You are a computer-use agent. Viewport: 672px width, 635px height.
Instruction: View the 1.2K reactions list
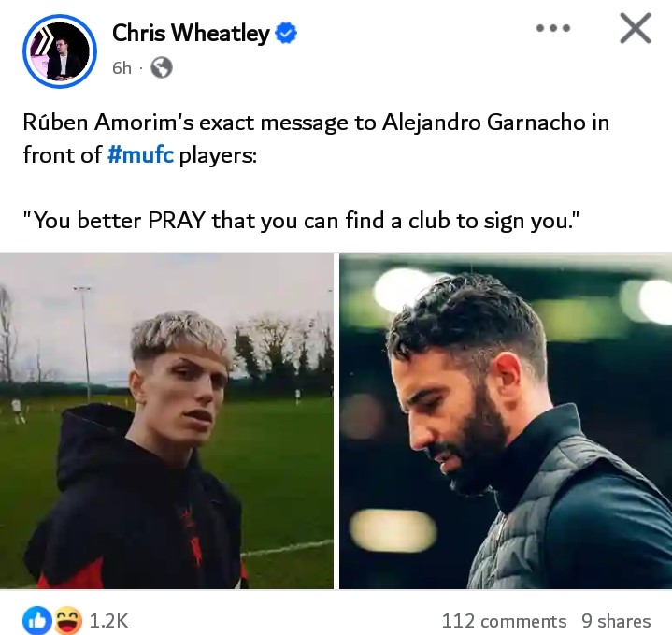click(x=108, y=620)
